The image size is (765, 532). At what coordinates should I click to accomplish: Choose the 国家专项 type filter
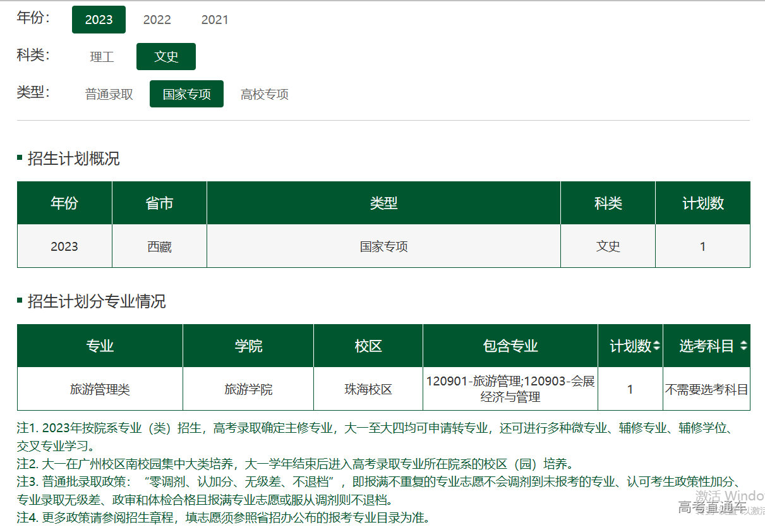pyautogui.click(x=186, y=95)
